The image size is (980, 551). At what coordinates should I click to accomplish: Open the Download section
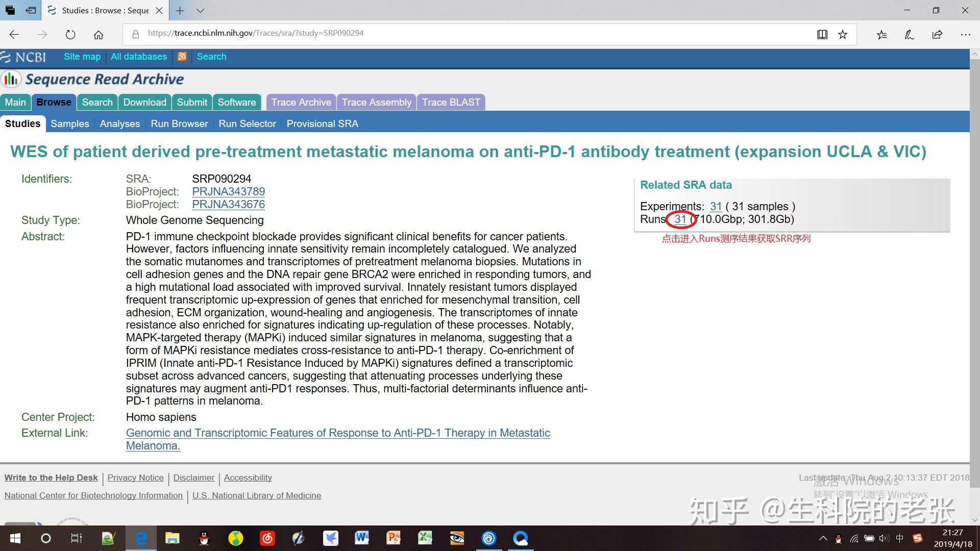coord(144,102)
